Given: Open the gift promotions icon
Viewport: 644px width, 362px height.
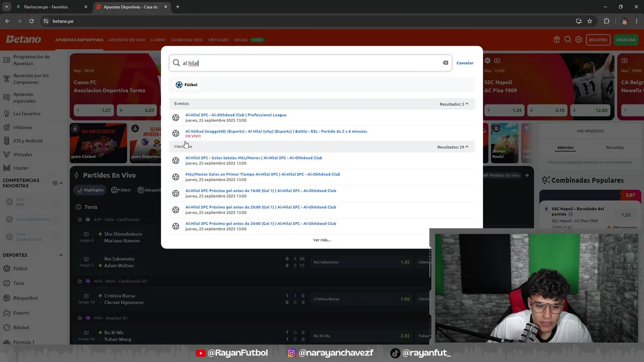Looking at the screenshot, I should click(556, 40).
